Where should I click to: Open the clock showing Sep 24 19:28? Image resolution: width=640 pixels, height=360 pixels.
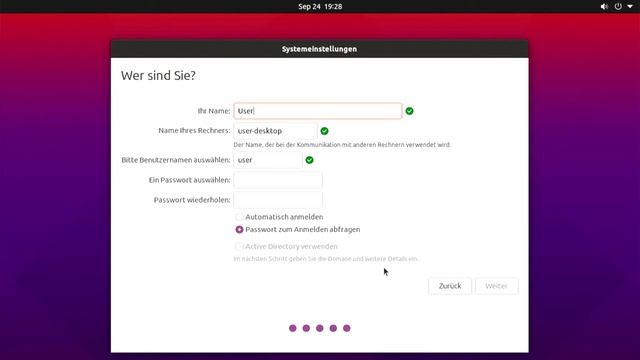320,7
